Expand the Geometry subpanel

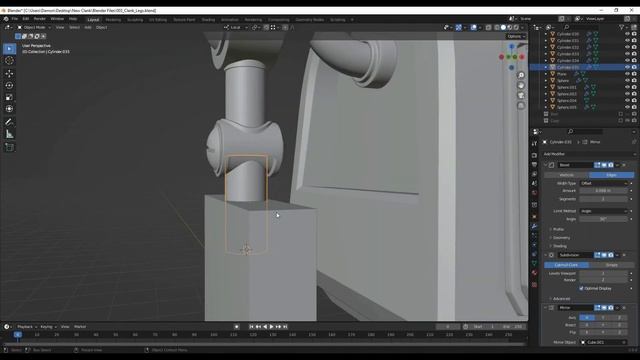(x=560, y=238)
